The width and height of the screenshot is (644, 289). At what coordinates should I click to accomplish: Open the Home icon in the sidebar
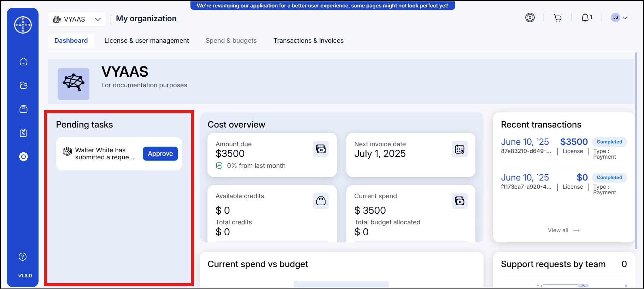pyautogui.click(x=23, y=62)
